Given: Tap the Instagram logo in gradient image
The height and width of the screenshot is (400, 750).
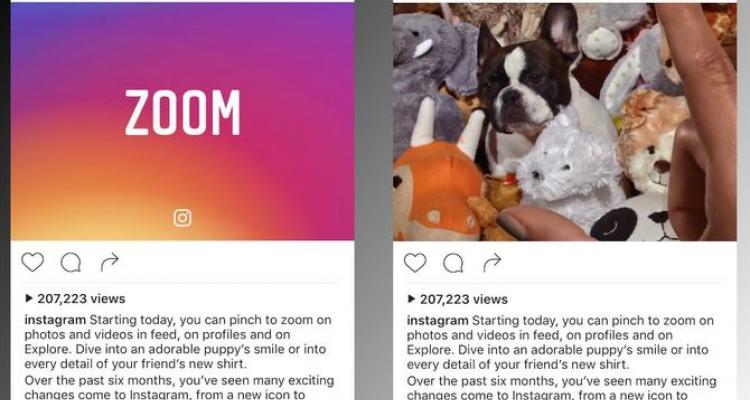Looking at the screenshot, I should [182, 218].
